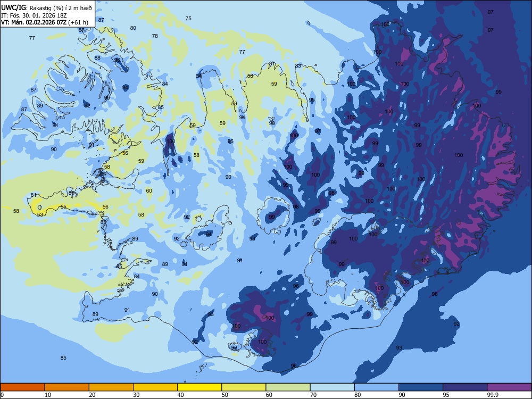Viewport: 532px width, 399px height.
Task: Select the '78' humidity value on the map
Action: (x=155, y=36)
